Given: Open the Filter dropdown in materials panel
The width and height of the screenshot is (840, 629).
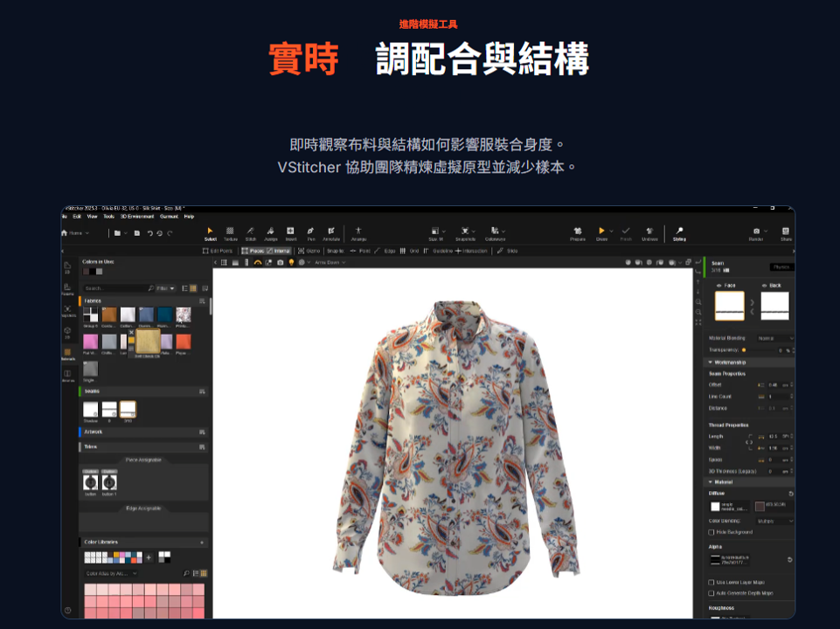Looking at the screenshot, I should tap(165, 288).
